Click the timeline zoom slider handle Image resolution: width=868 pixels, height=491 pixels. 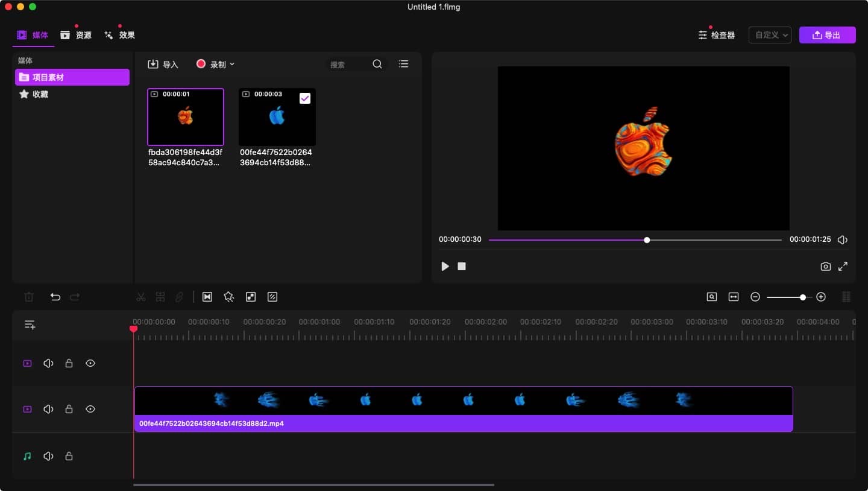pos(803,297)
